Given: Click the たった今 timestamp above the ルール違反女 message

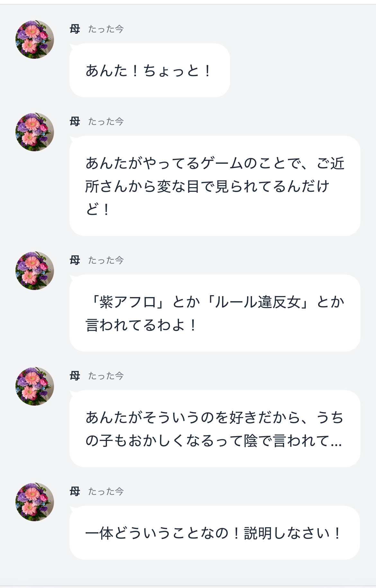Looking at the screenshot, I should pyautogui.click(x=106, y=260).
